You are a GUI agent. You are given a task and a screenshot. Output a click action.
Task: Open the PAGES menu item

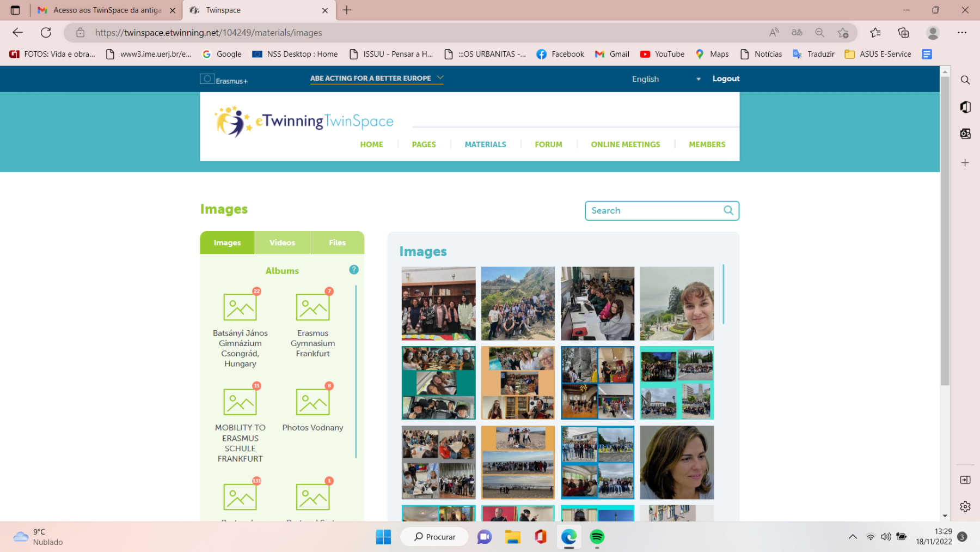424,144
